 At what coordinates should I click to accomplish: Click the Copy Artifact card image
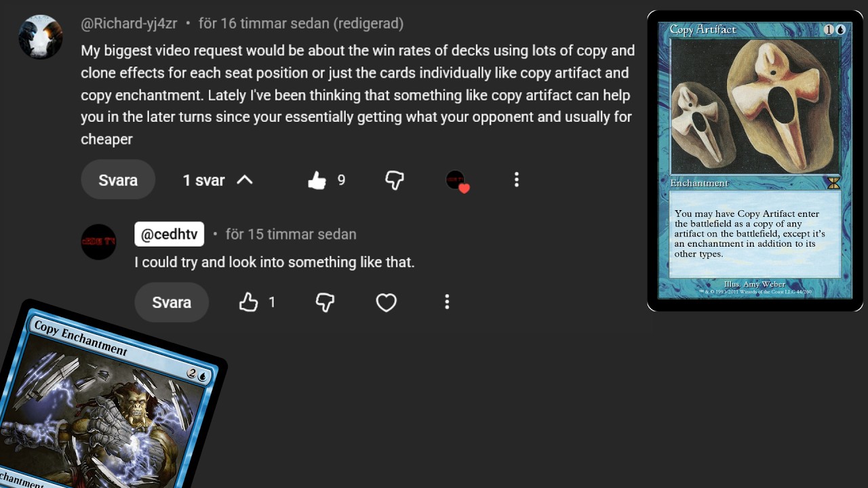(755, 161)
